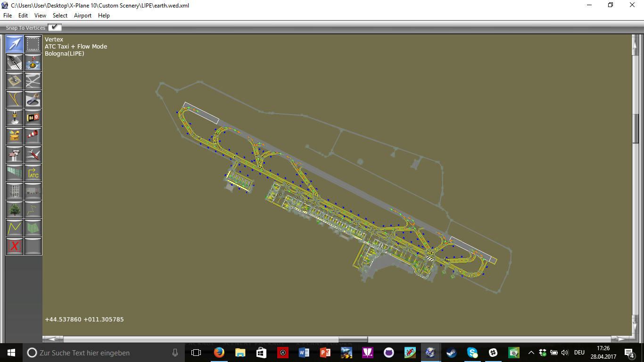Image resolution: width=644 pixels, height=362 pixels.
Task: Open Steam from the taskbar
Action: [451, 353]
